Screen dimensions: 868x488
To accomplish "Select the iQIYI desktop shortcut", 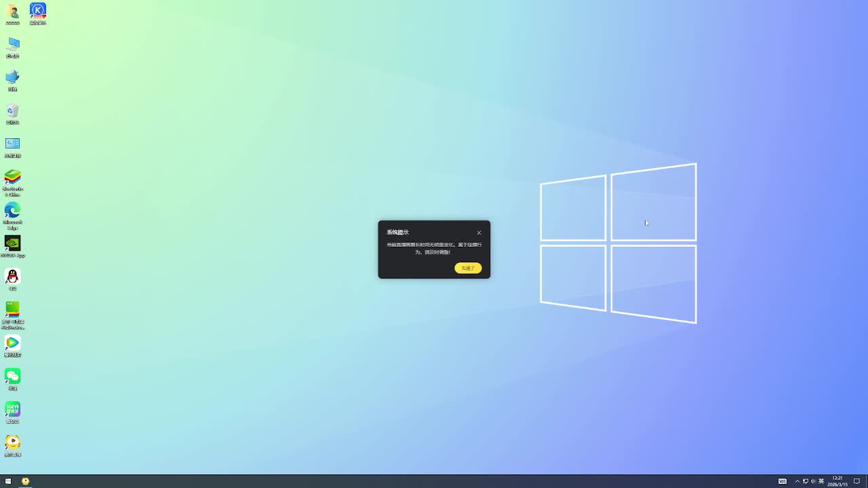I will tap(13, 409).
